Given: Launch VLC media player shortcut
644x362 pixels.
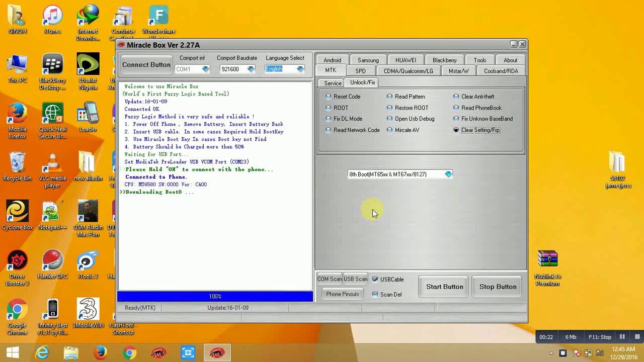Looking at the screenshot, I should pyautogui.click(x=52, y=170).
